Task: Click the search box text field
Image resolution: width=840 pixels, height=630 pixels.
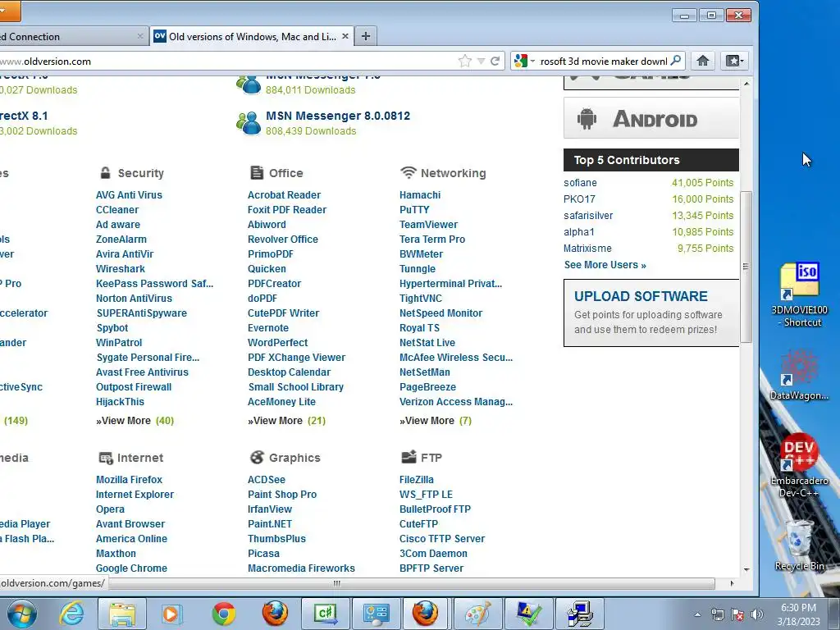Action: (603, 61)
